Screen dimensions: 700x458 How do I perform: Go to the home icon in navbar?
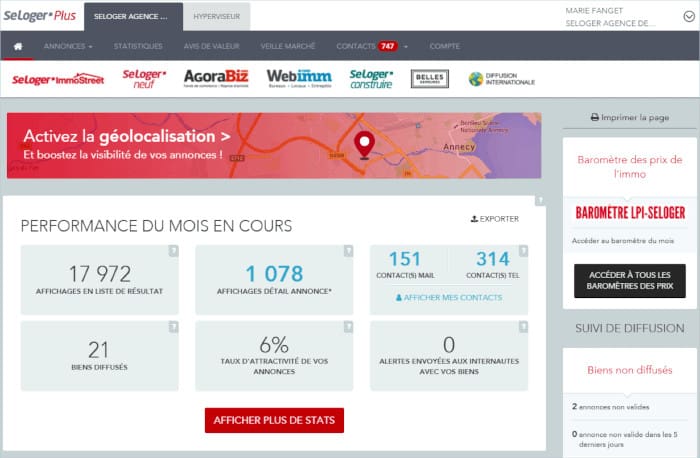[18, 46]
